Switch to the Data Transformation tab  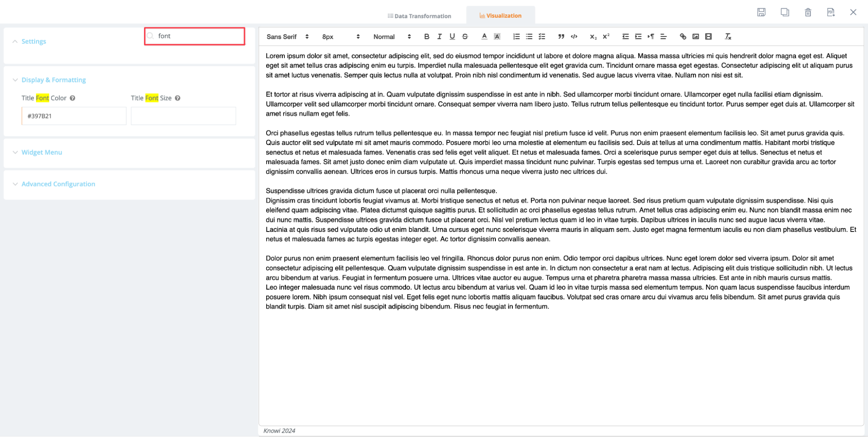pyautogui.click(x=419, y=16)
